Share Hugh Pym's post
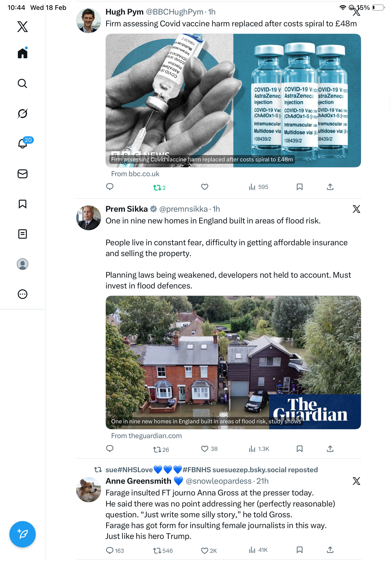 [330, 187]
